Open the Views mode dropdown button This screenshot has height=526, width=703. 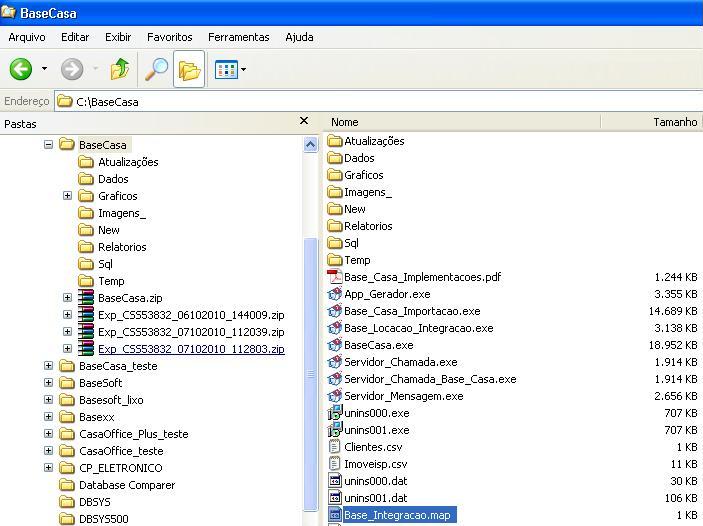coord(230,69)
